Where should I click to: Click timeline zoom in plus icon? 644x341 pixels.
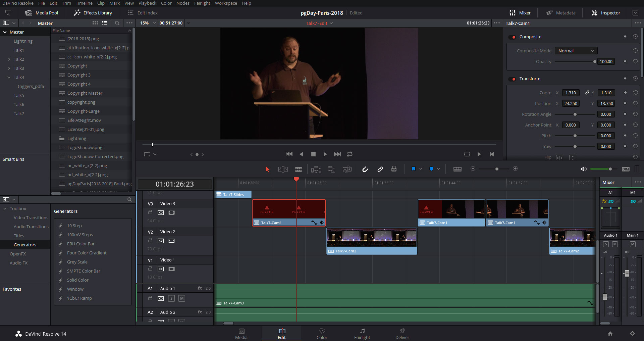[515, 168]
